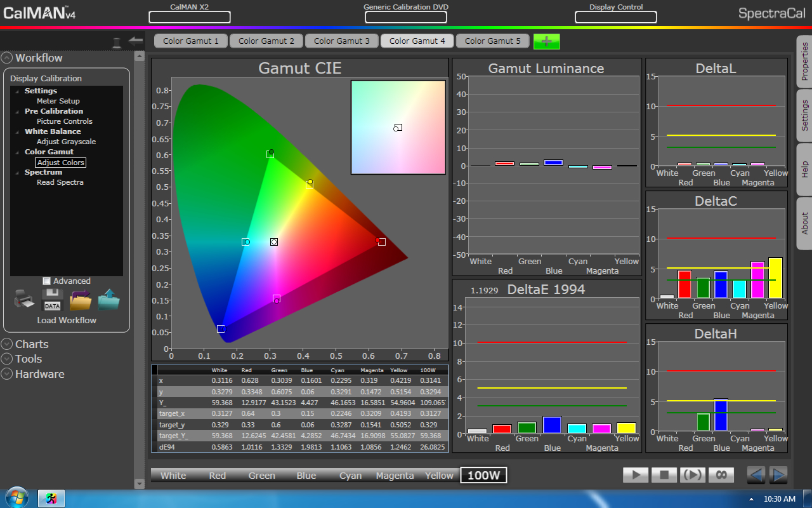Expand the Tools section
Screen dimensions: 812x508
pyautogui.click(x=7, y=359)
